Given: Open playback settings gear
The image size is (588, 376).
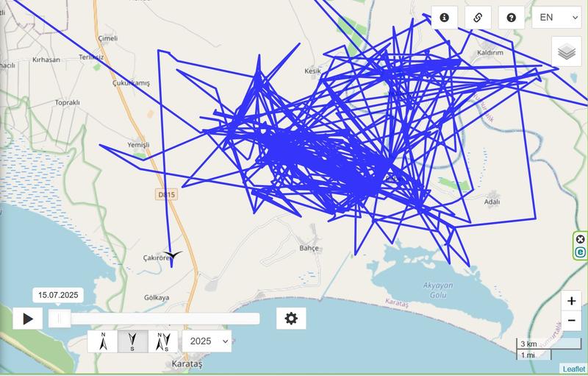Looking at the screenshot, I should (x=291, y=319).
